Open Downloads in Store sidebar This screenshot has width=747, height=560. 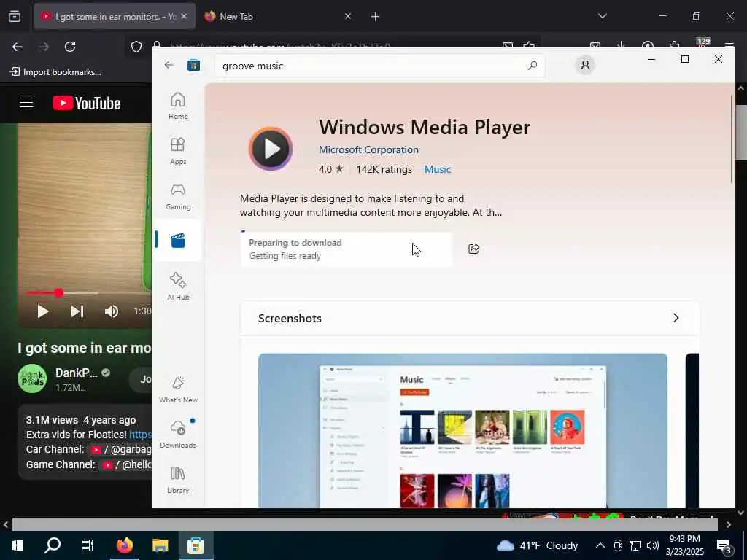pyautogui.click(x=178, y=435)
